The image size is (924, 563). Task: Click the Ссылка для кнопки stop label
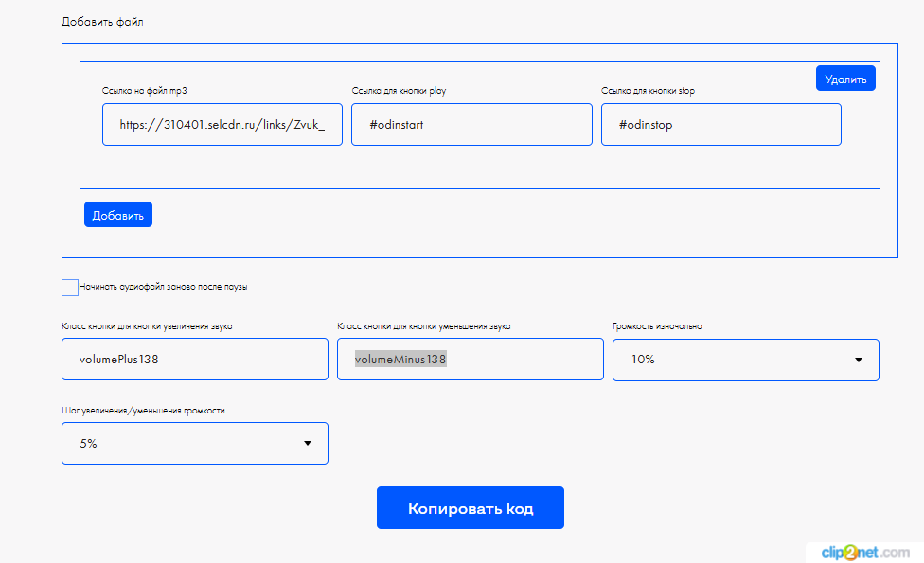click(649, 91)
